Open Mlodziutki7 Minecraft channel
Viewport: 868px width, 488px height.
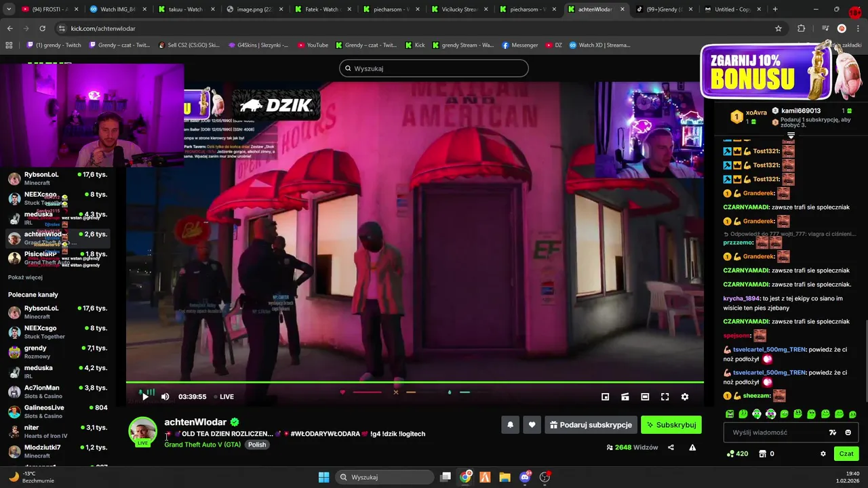[58, 451]
